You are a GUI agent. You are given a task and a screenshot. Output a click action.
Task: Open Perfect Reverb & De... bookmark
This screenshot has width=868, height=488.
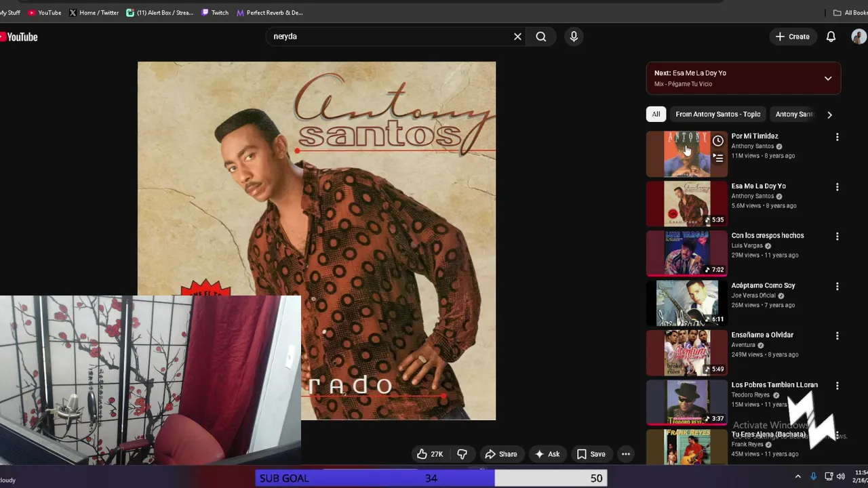[269, 12]
